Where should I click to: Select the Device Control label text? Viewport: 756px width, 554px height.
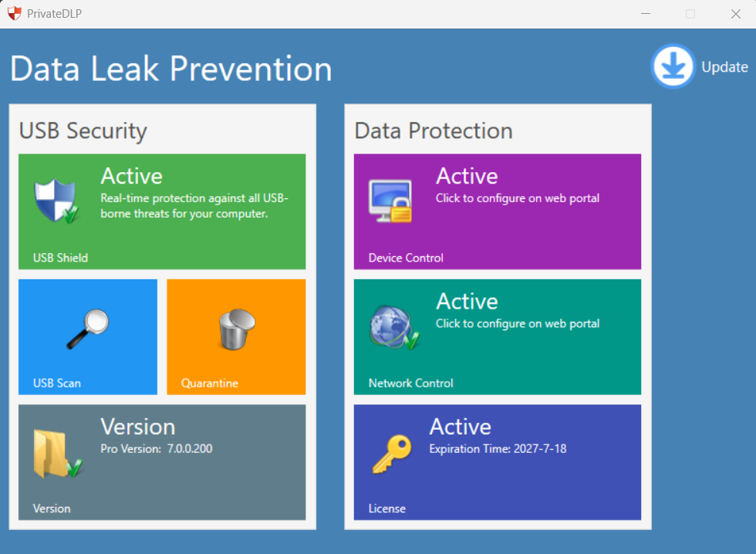click(406, 258)
